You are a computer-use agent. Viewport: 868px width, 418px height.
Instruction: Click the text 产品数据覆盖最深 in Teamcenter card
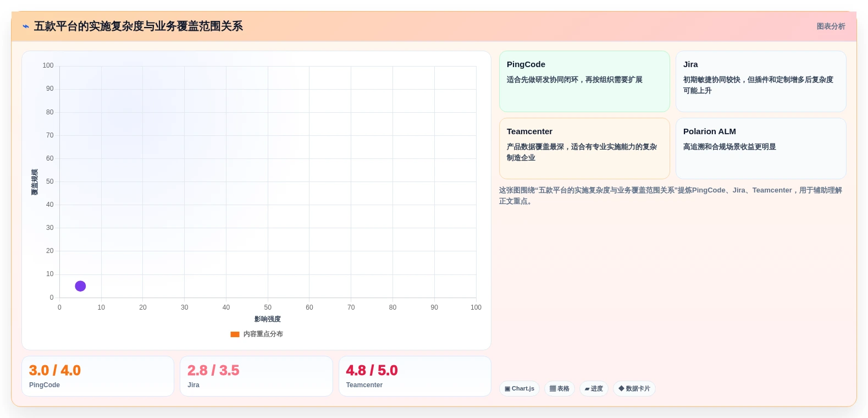point(535,147)
